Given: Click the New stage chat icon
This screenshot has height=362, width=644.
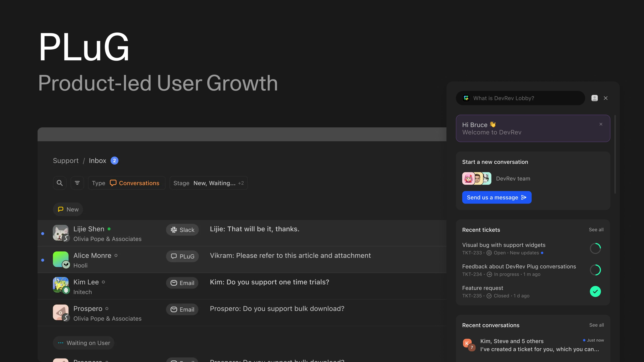Looking at the screenshot, I should click(x=61, y=209).
